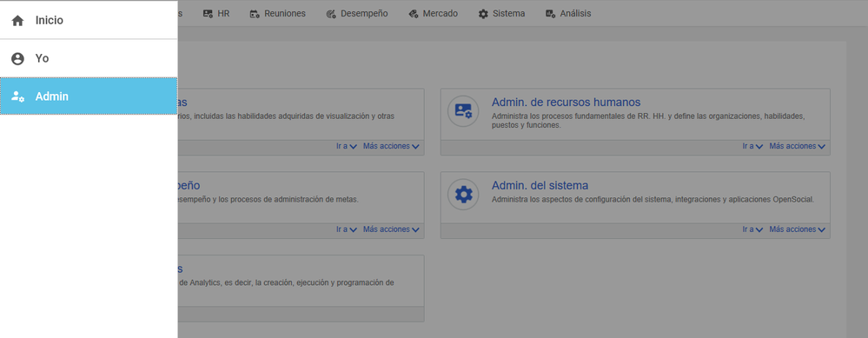Screen dimensions: 868x338
Task: Open the Análisis tab
Action: click(568, 13)
